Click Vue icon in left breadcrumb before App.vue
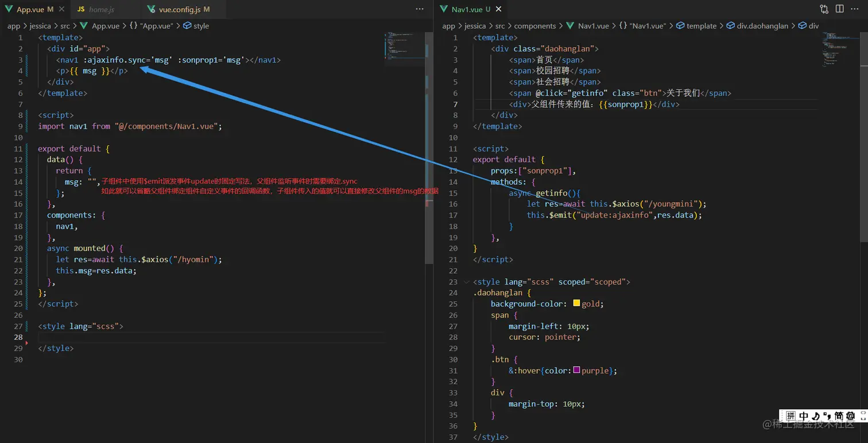Screen dimensions: 868x443 [84, 26]
